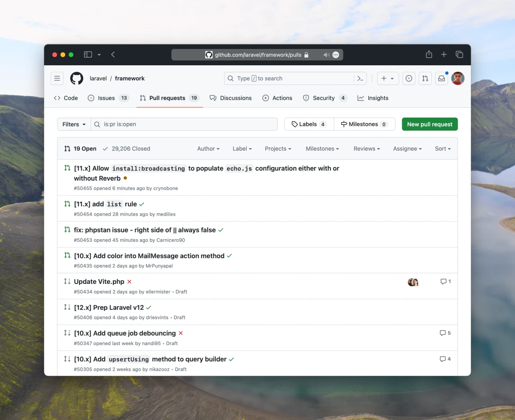Viewport: 515px width, 420px height.
Task: Open the Sort dropdown
Action: pos(442,149)
